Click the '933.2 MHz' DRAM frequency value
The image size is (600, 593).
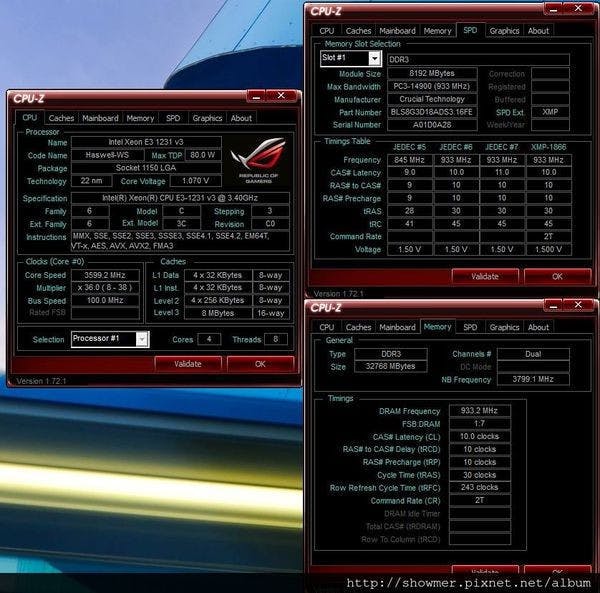[x=479, y=411]
